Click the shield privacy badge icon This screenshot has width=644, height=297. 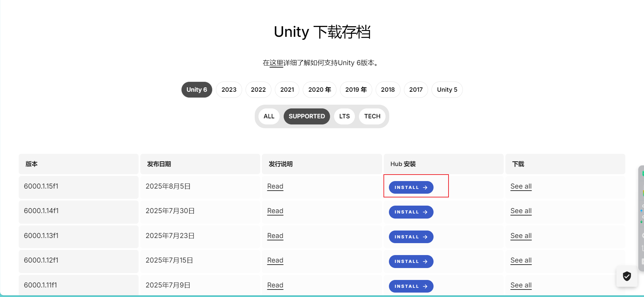click(x=627, y=276)
